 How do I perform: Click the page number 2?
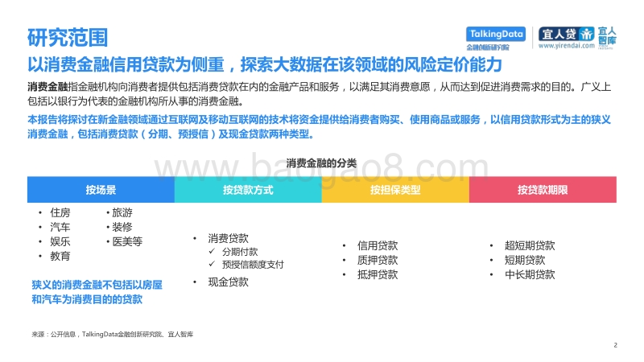pyautogui.click(x=615, y=345)
